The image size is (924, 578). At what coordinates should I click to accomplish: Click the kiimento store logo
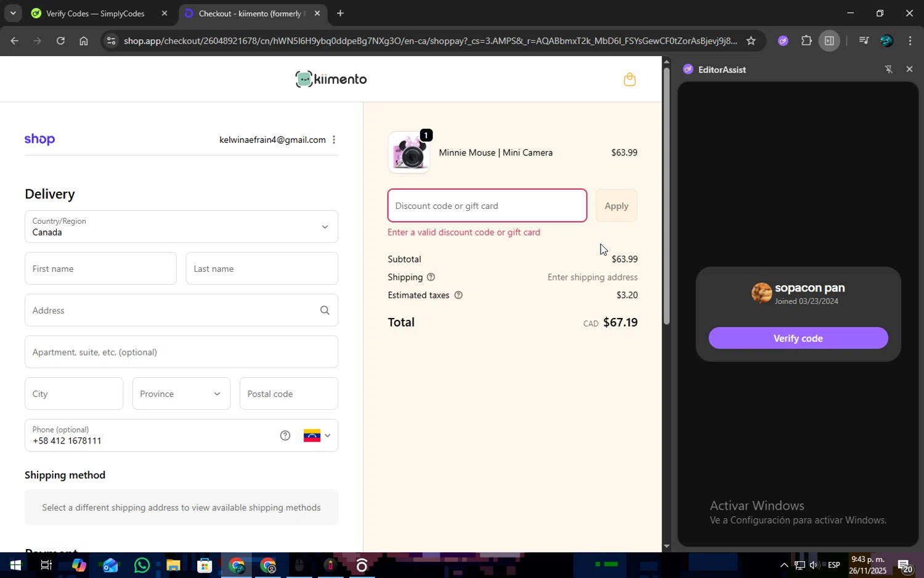331,79
